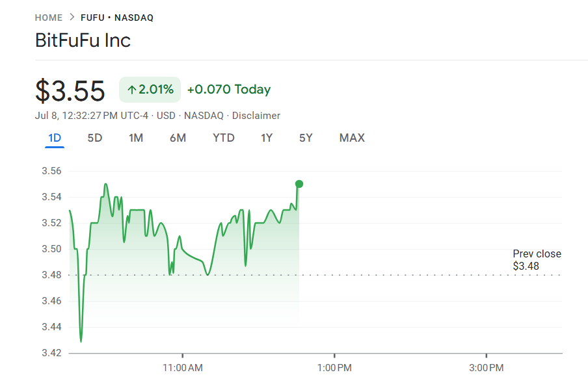This screenshot has width=588, height=390.
Task: Click the 11:00 AM time axis label
Action: [182, 368]
